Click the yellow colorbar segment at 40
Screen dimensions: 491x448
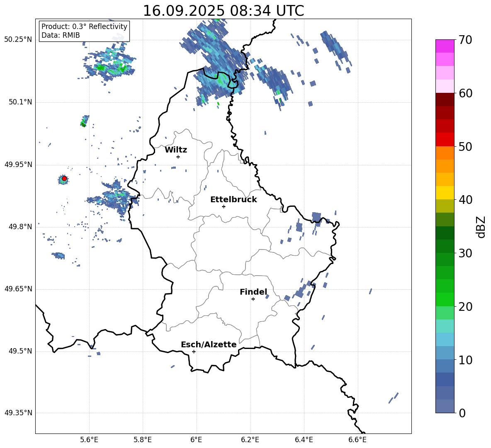pos(445,193)
